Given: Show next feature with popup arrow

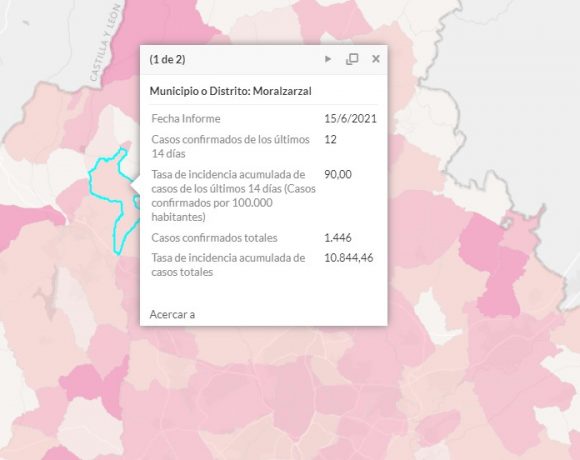Looking at the screenshot, I should (328, 59).
